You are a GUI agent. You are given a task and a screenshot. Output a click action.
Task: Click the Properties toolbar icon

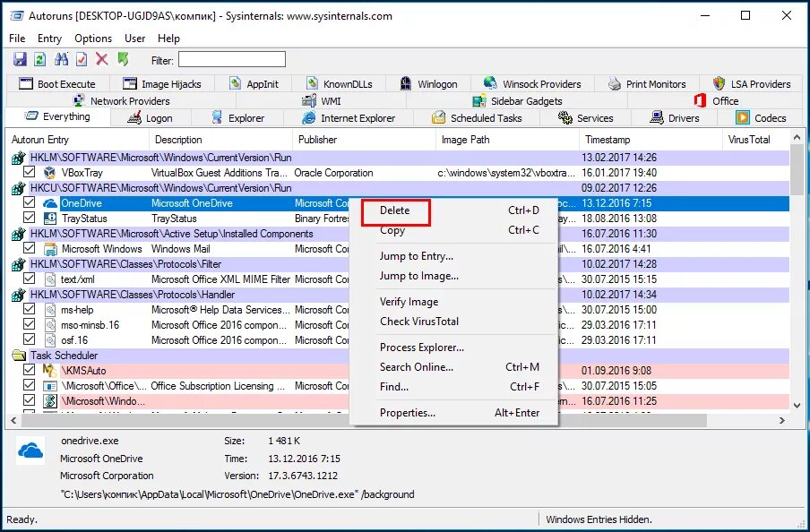click(x=82, y=59)
